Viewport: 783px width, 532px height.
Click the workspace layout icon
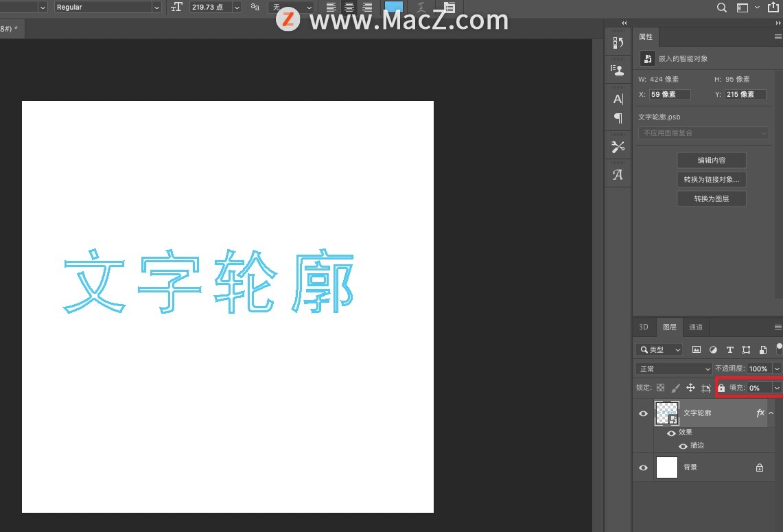pos(743,8)
